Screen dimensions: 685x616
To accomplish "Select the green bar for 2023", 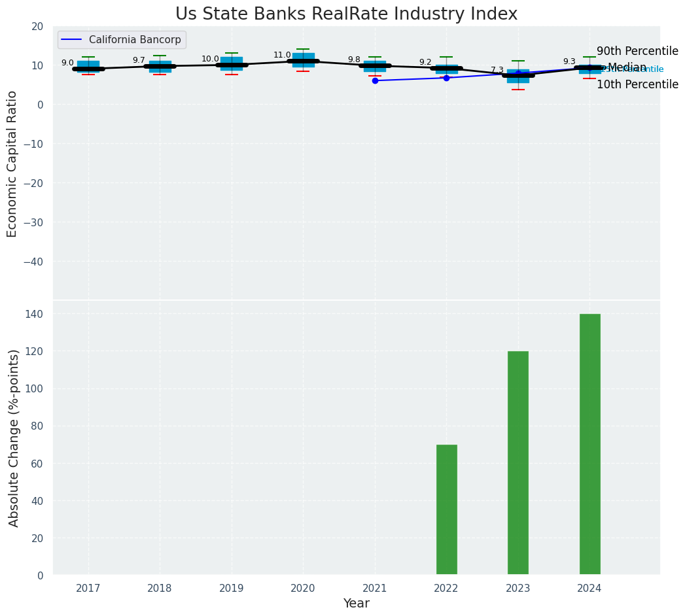I will (518, 463).
